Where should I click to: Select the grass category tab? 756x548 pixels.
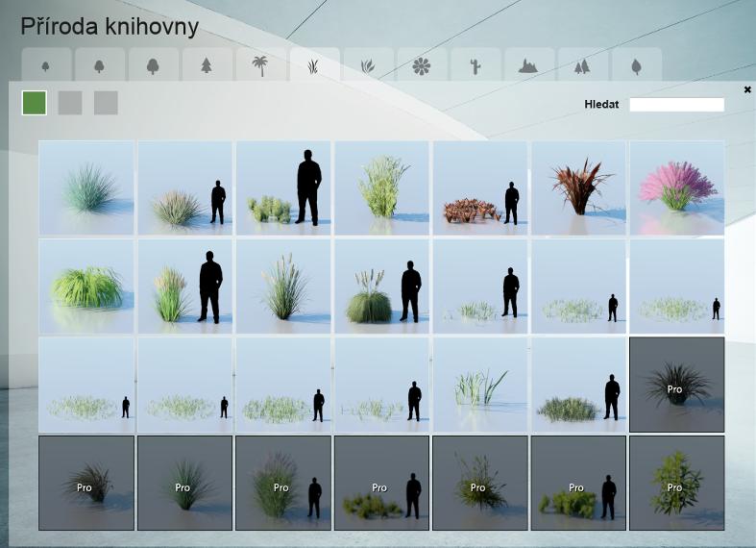coord(314,64)
